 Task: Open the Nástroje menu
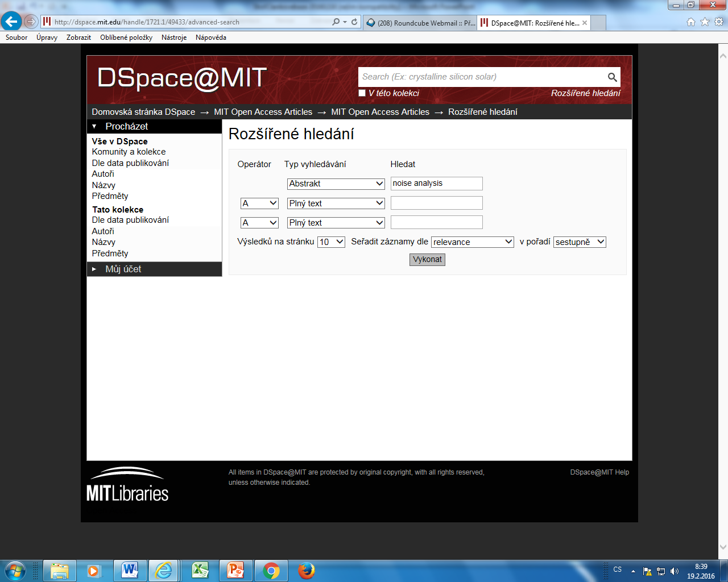174,38
